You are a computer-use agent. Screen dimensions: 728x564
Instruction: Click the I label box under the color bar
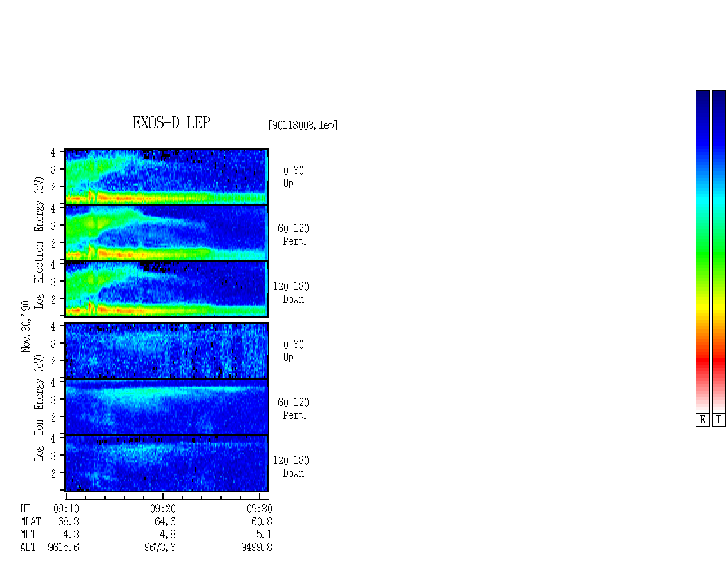tap(719, 420)
